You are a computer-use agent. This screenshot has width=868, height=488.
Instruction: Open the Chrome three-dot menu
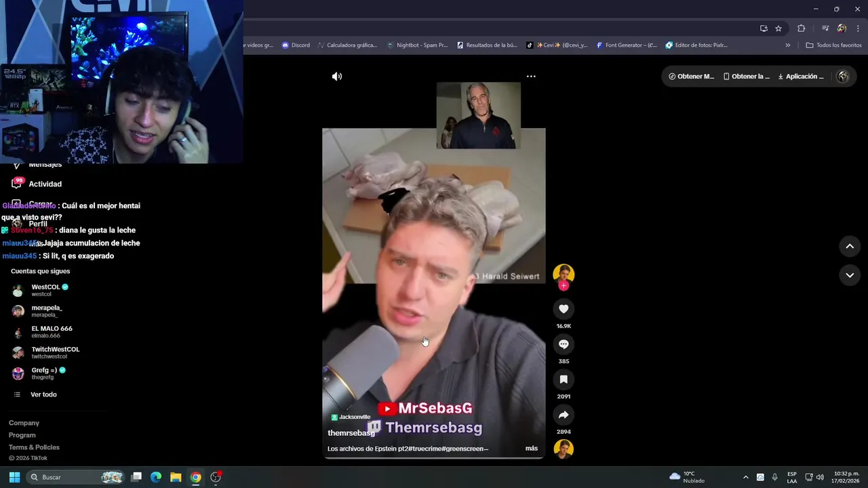pos(858,28)
